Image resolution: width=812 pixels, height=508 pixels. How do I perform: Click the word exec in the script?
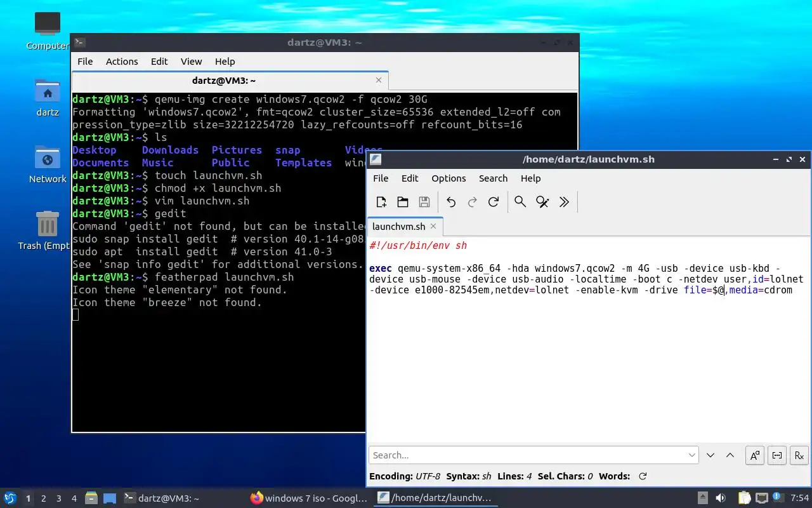coord(381,269)
